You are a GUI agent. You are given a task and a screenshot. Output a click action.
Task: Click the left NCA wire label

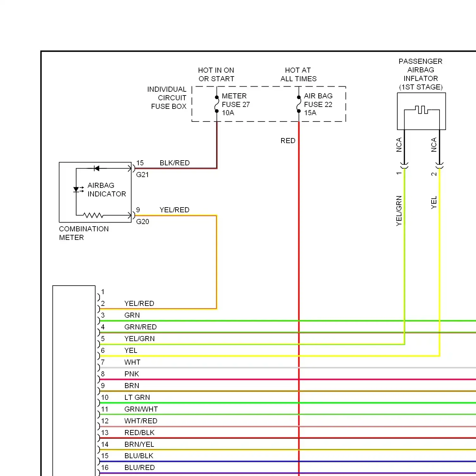coord(399,145)
